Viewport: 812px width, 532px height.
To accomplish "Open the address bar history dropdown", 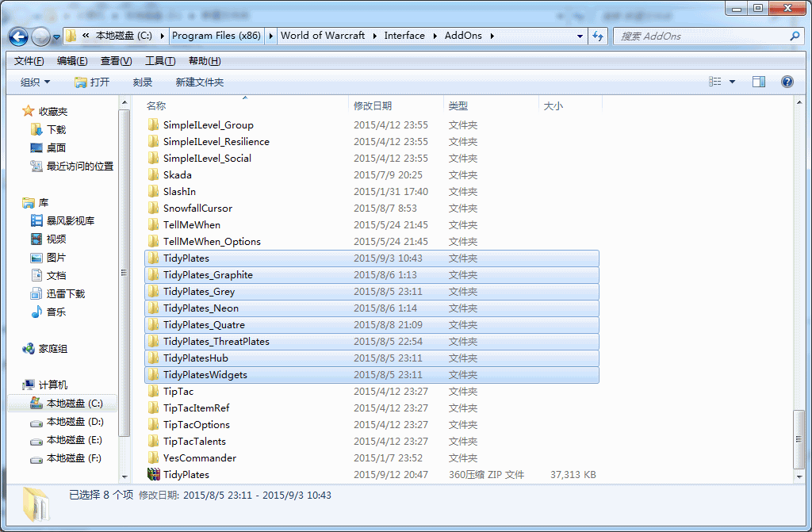I will [580, 36].
